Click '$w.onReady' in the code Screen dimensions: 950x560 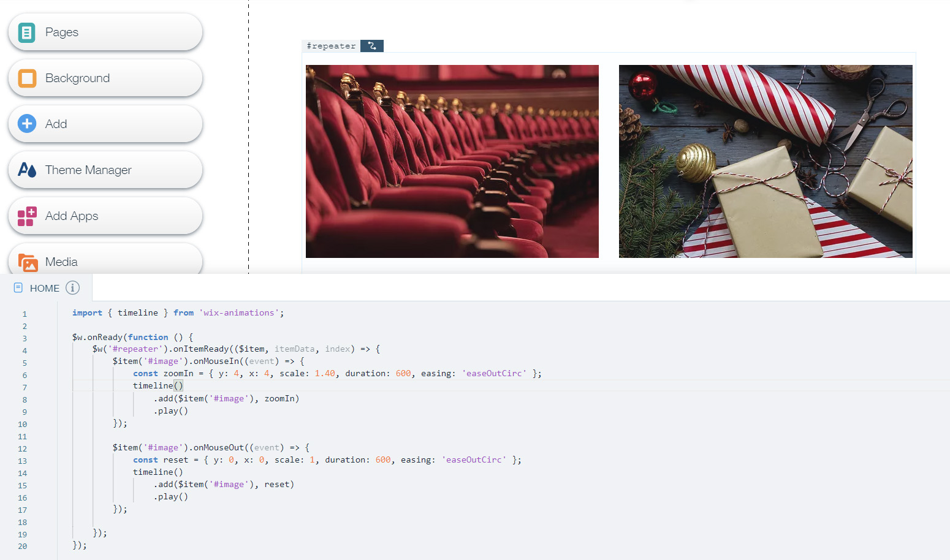coord(97,337)
